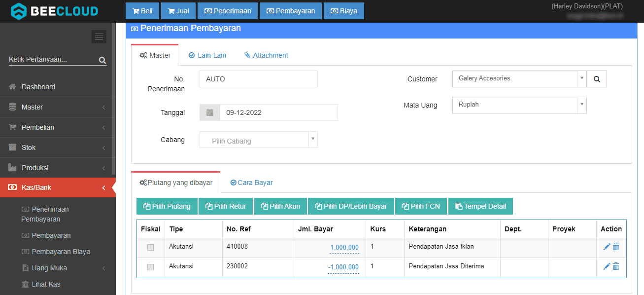The width and height of the screenshot is (644, 295).
Task: Collapse the Kas/Bank sidebar menu
Action: (58, 187)
